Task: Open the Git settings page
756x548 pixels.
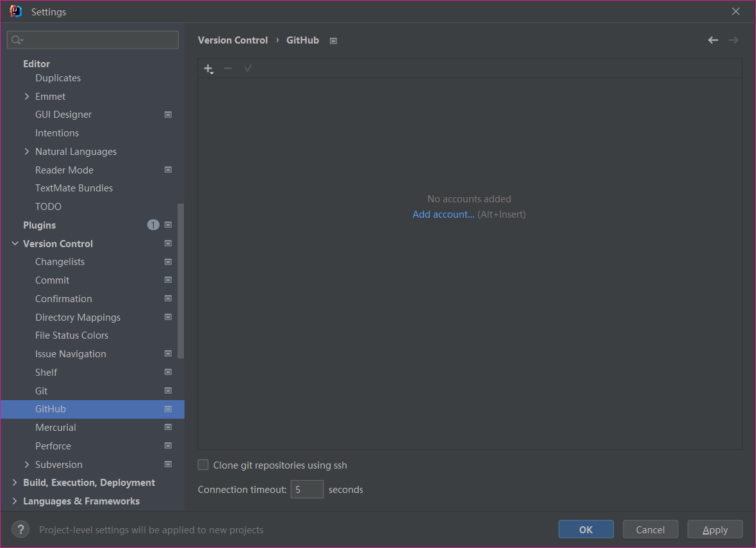Action: (42, 391)
